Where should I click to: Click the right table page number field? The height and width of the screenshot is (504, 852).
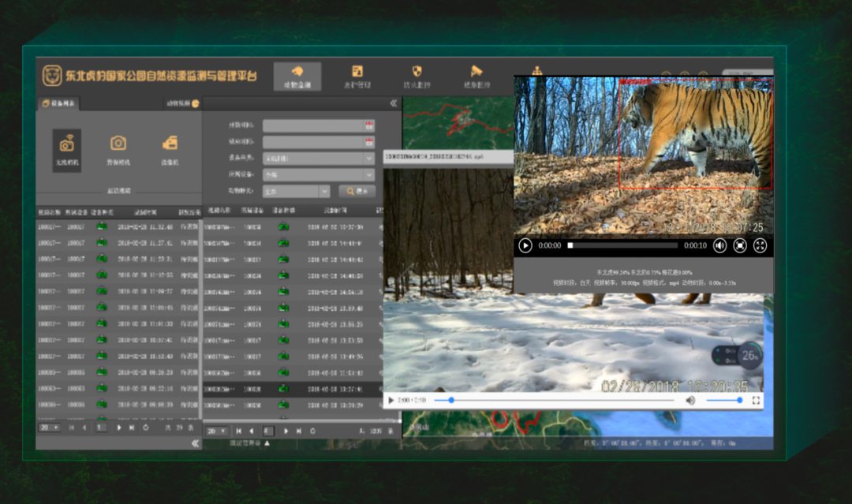[x=268, y=431]
